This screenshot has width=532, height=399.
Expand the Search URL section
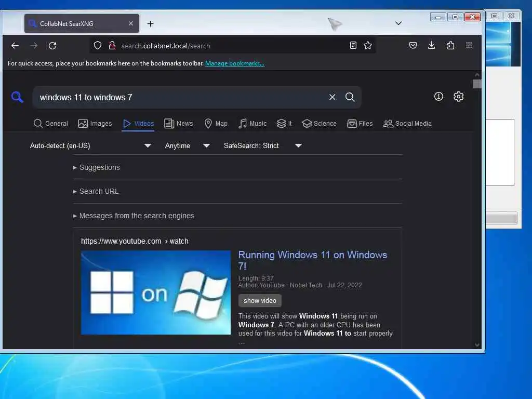[x=96, y=191]
